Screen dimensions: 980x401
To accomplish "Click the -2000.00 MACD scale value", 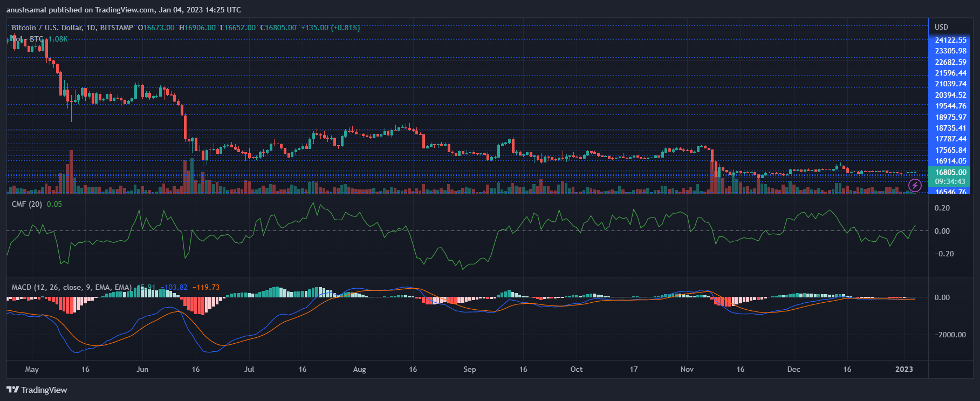I will [950, 335].
